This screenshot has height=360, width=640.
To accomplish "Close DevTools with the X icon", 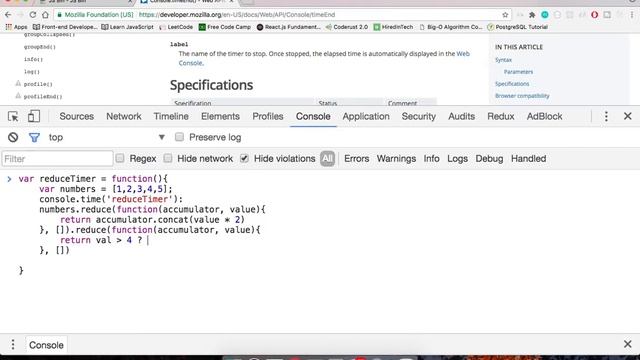I will click(x=628, y=116).
